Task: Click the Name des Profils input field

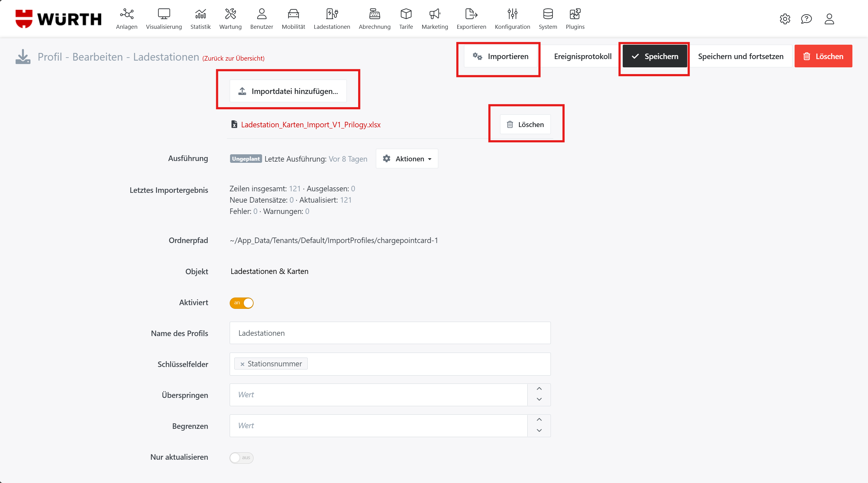Action: click(x=390, y=333)
